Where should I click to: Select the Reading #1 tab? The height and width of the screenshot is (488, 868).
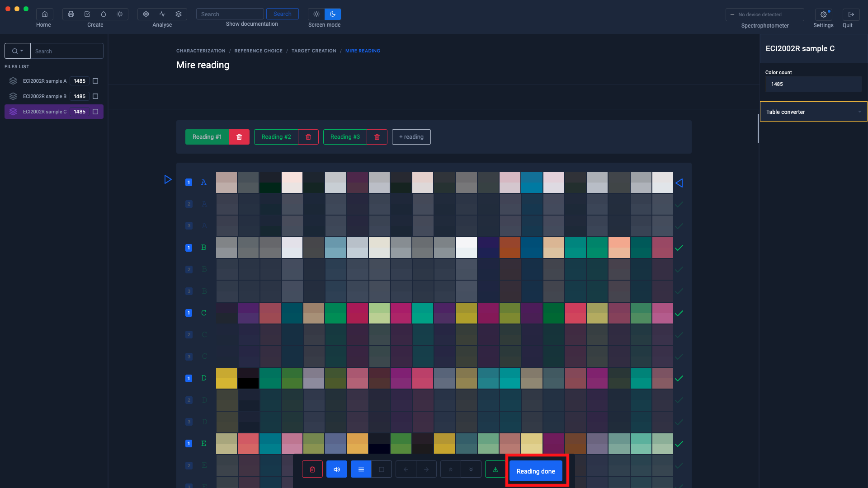[x=207, y=137]
